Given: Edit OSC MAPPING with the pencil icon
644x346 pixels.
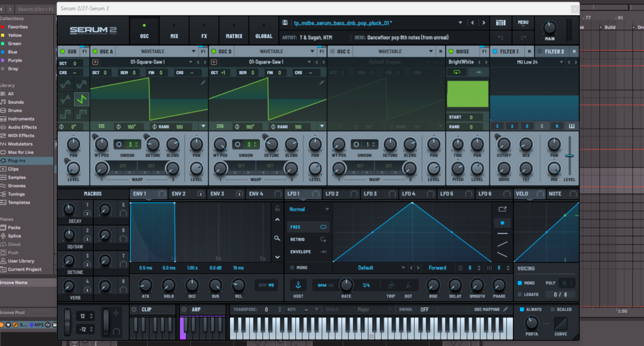Looking at the screenshot, I should click(506, 309).
